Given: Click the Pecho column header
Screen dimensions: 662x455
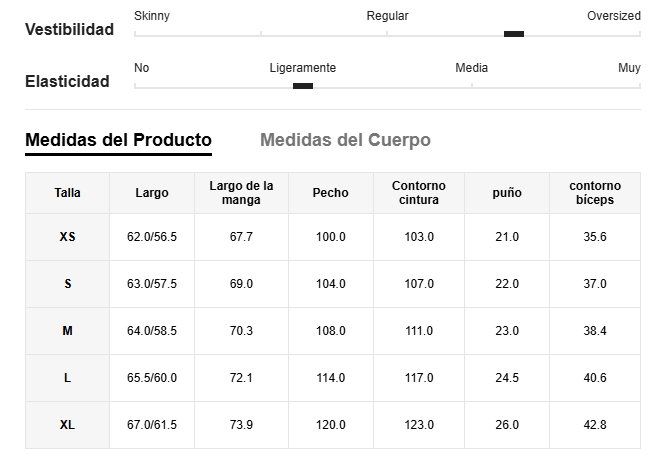Looking at the screenshot, I should (331, 193).
